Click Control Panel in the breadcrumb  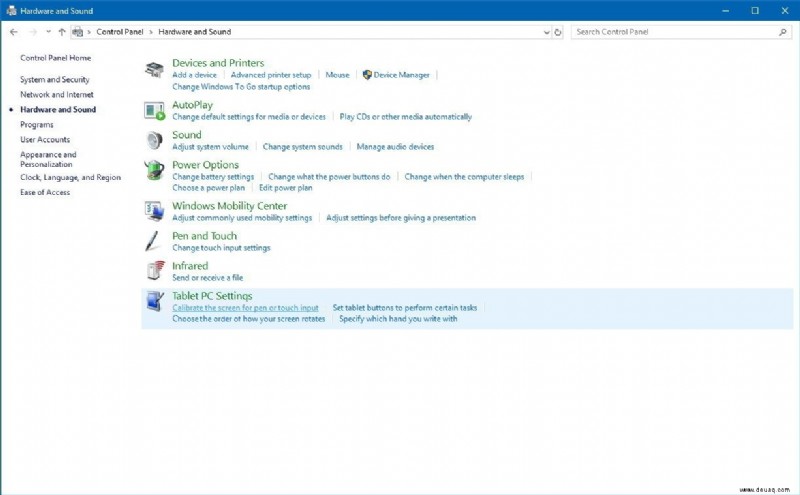coord(120,32)
